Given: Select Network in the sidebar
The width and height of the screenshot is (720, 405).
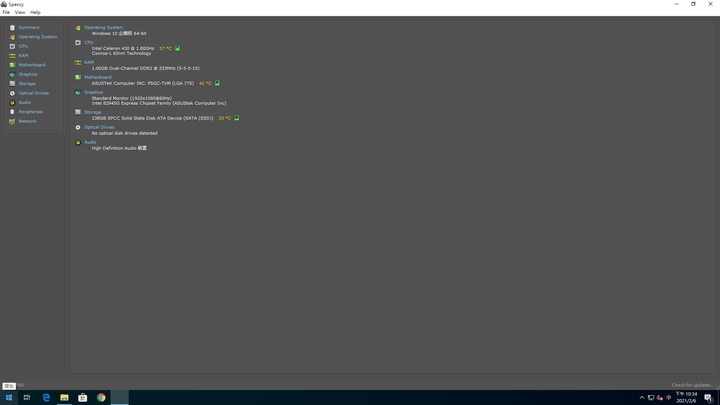Looking at the screenshot, I should [28, 121].
